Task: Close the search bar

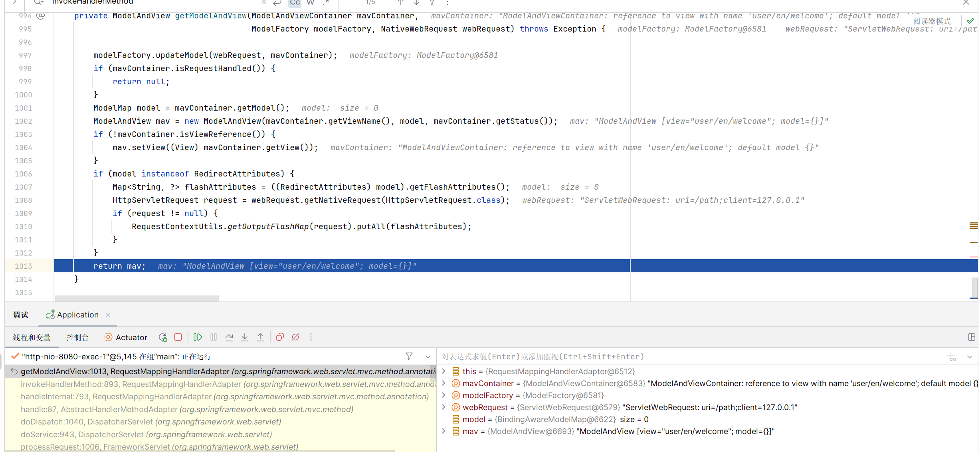Action: pyautogui.click(x=966, y=2)
